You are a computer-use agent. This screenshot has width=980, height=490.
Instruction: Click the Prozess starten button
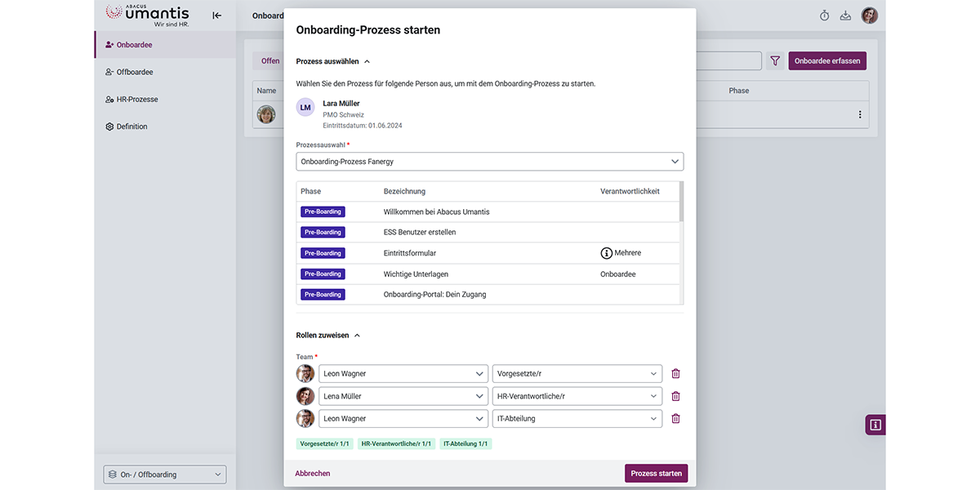click(656, 474)
